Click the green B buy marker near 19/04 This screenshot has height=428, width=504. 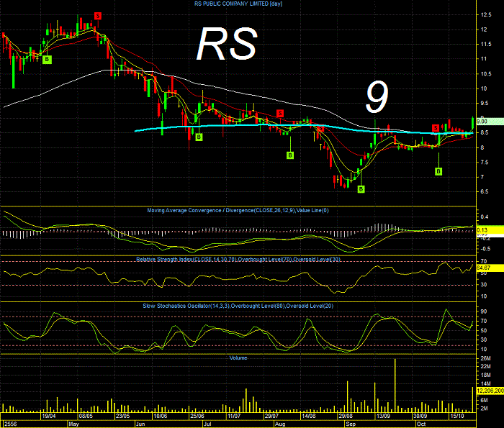pyautogui.click(x=47, y=60)
